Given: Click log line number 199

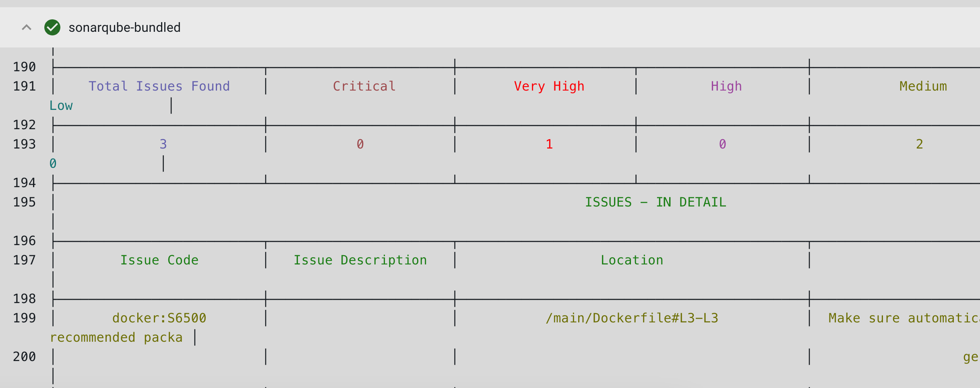Looking at the screenshot, I should click(24, 318).
